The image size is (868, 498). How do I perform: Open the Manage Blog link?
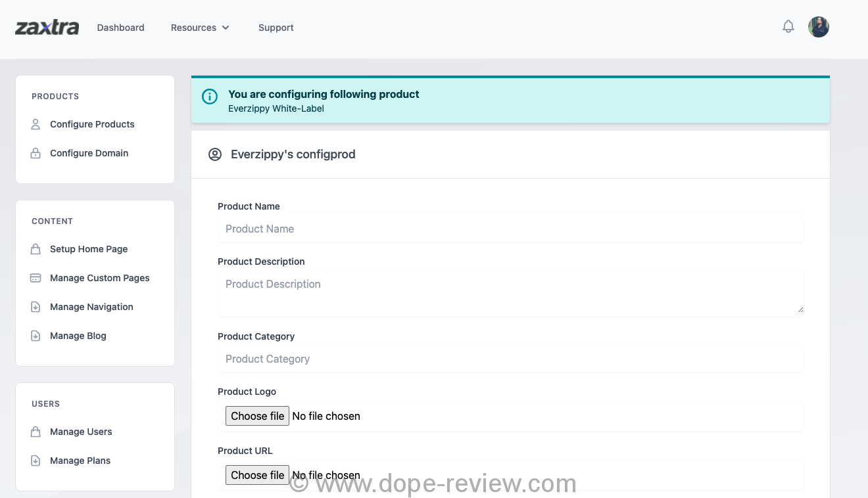pyautogui.click(x=78, y=336)
